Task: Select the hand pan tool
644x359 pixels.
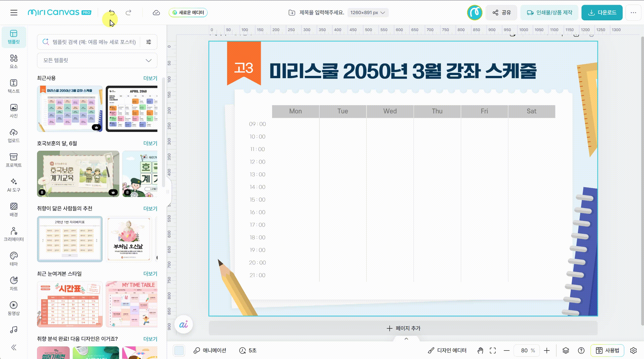Action: (480, 351)
